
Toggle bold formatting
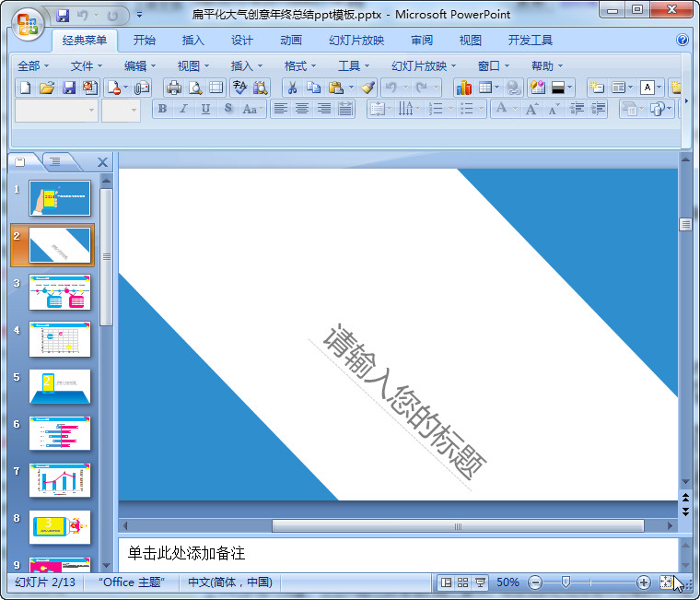click(162, 109)
